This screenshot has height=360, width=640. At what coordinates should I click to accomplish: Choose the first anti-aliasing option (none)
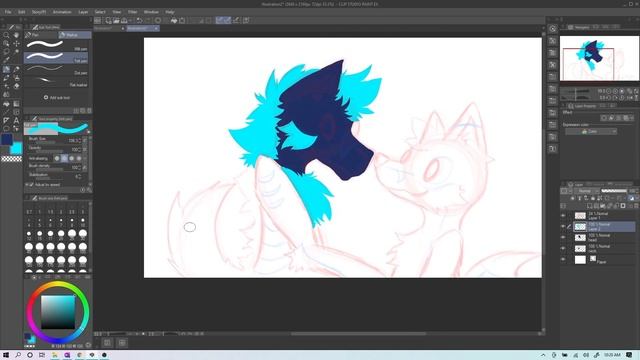pyautogui.click(x=57, y=158)
